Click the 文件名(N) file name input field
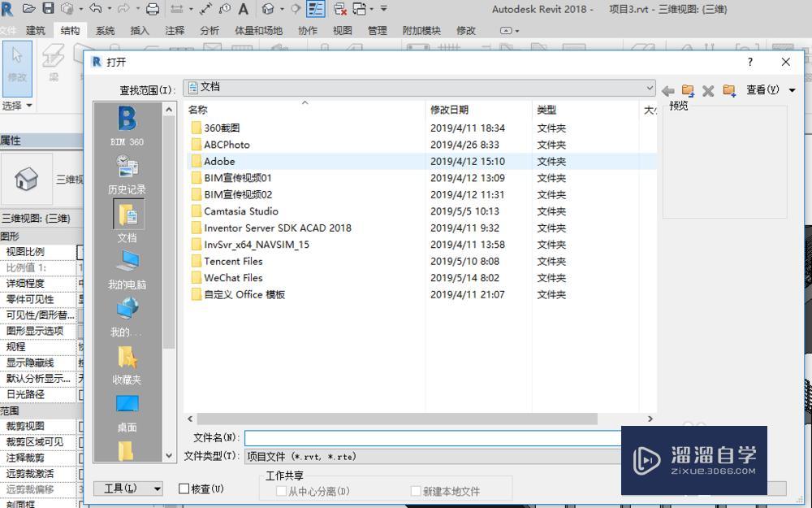Viewport: 812px width, 508px height. click(433, 438)
